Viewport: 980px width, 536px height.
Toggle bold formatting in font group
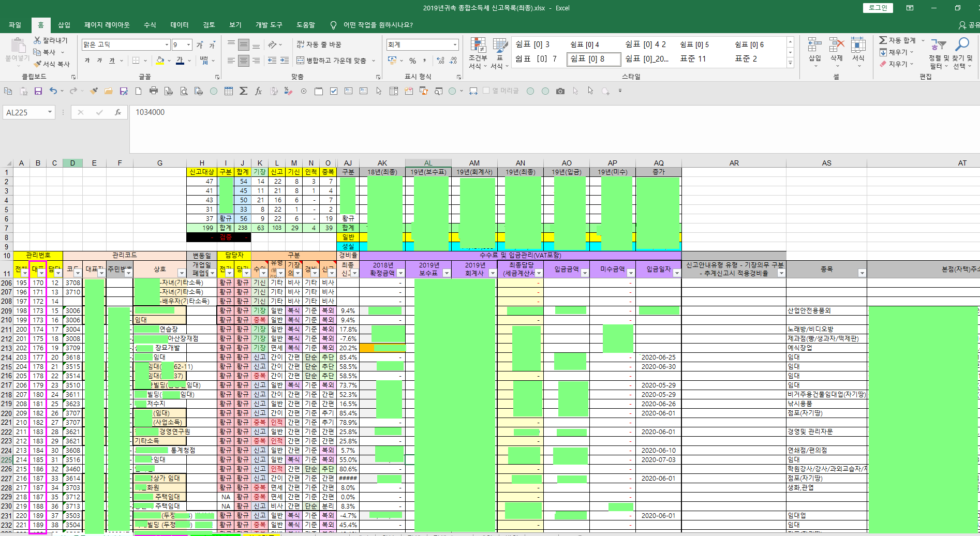[87, 61]
